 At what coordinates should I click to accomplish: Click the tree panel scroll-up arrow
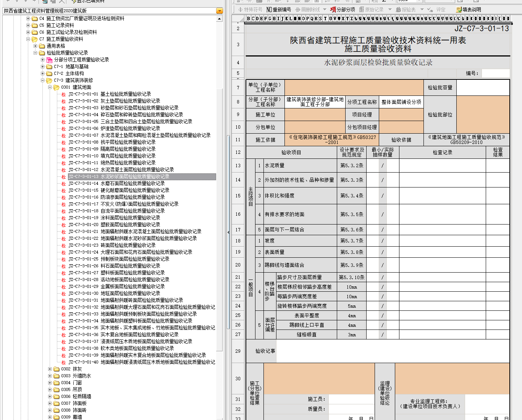pyautogui.click(x=220, y=19)
